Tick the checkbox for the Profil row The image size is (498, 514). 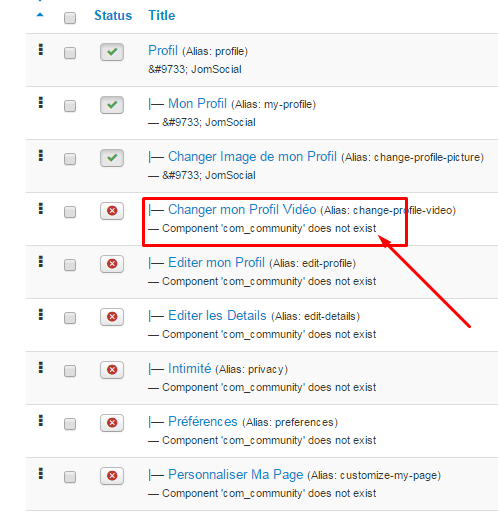coord(70,53)
